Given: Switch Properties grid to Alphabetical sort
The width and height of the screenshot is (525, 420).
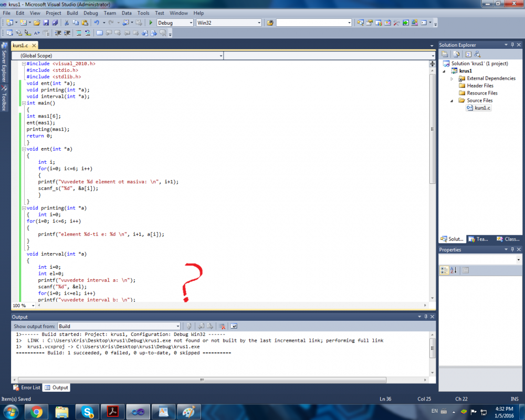Looking at the screenshot, I should (x=454, y=270).
